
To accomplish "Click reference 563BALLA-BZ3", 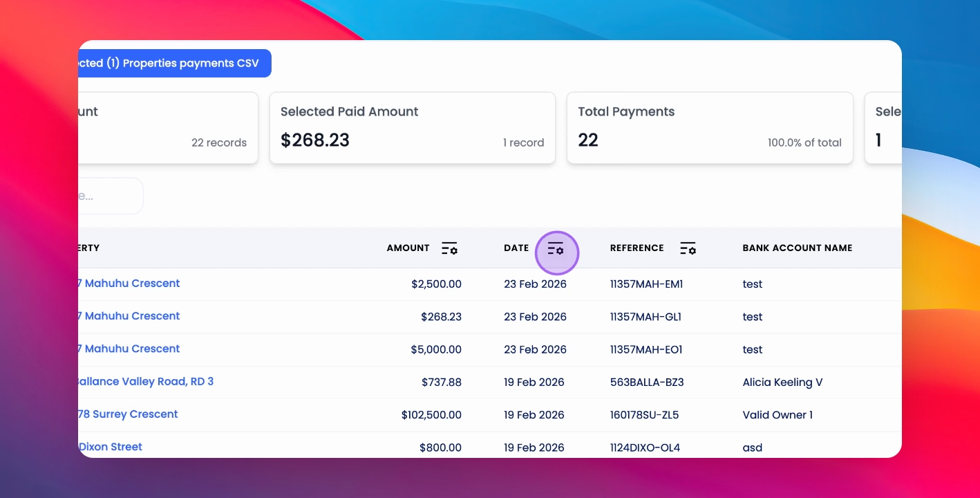I will [x=647, y=382].
